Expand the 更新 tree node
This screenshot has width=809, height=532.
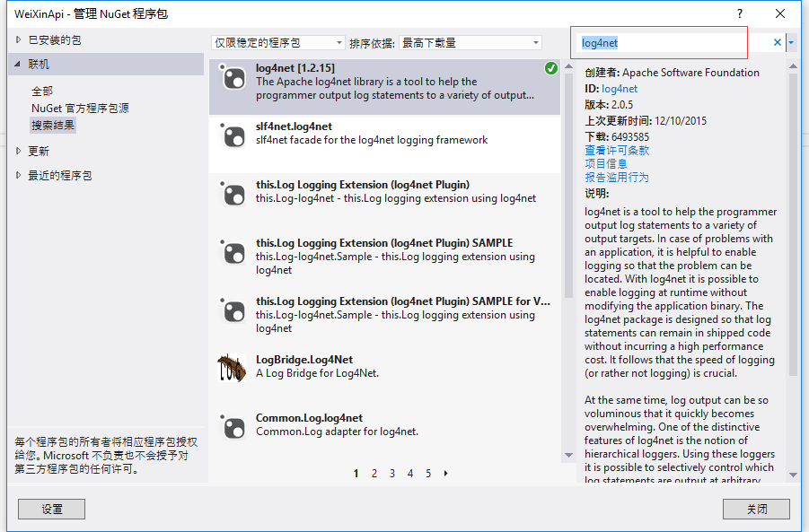click(19, 151)
